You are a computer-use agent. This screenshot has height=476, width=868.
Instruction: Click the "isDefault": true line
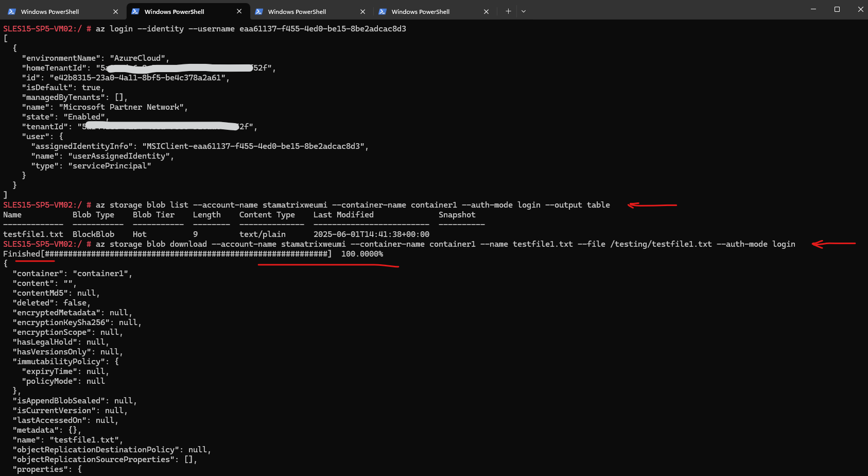[x=63, y=88]
